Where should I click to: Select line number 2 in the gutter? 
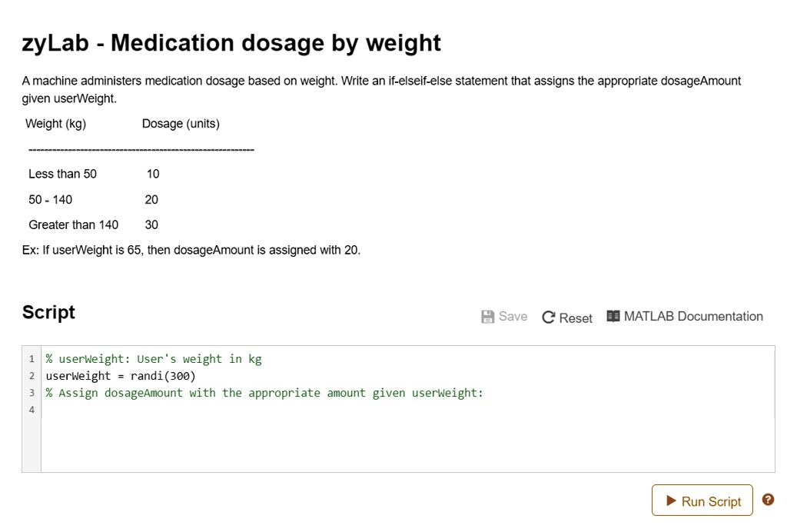pyautogui.click(x=32, y=376)
